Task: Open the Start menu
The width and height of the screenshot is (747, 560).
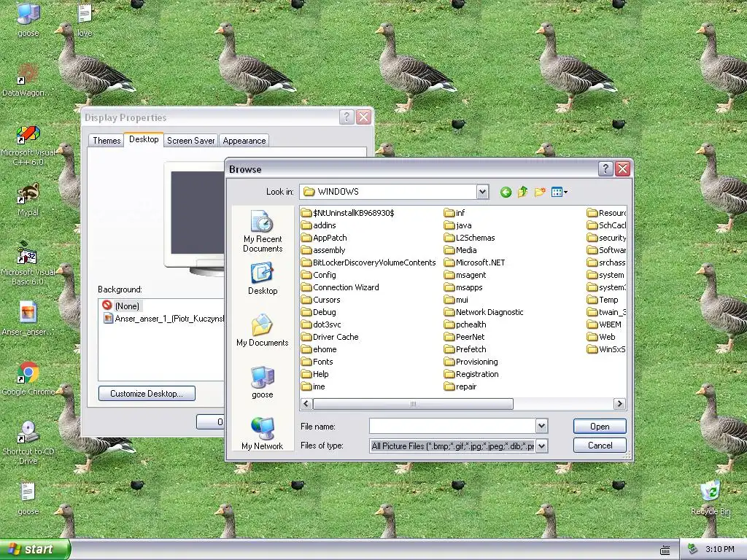Action: point(35,550)
